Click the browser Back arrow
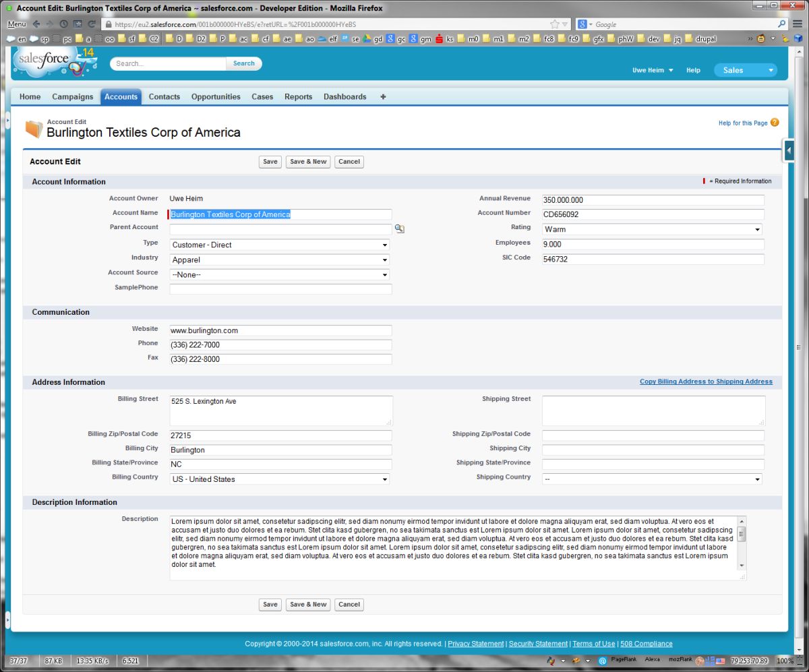 [x=36, y=24]
